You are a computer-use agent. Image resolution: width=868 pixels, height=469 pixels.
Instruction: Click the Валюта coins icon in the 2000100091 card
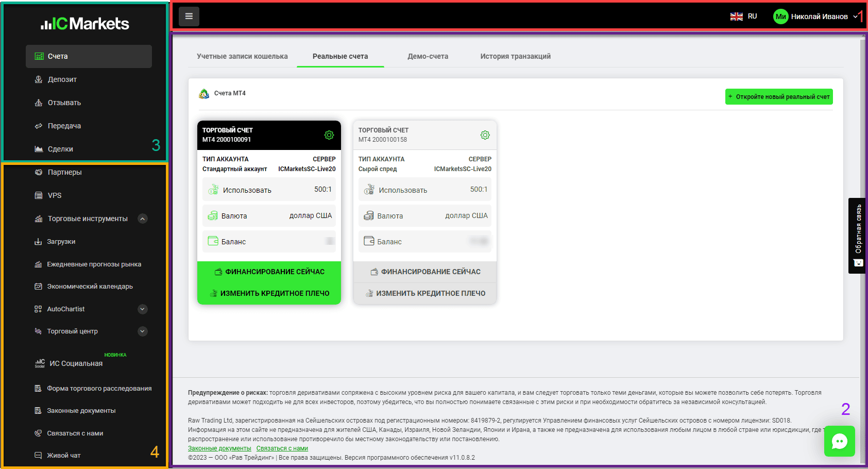coord(213,215)
